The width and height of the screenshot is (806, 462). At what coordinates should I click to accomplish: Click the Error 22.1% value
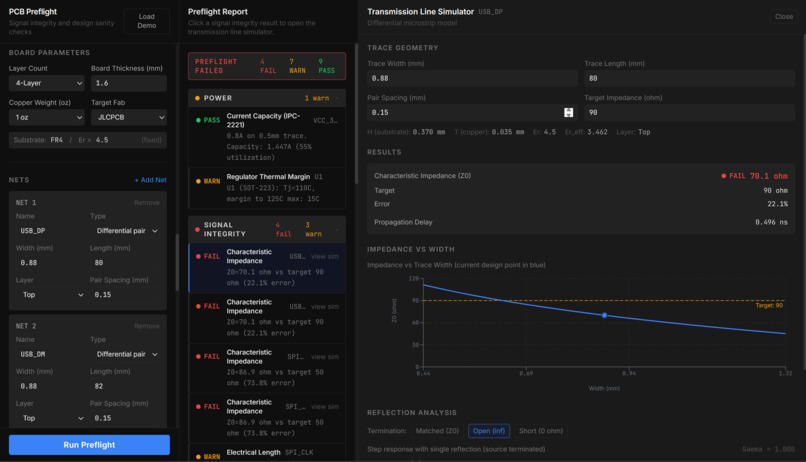pos(777,204)
